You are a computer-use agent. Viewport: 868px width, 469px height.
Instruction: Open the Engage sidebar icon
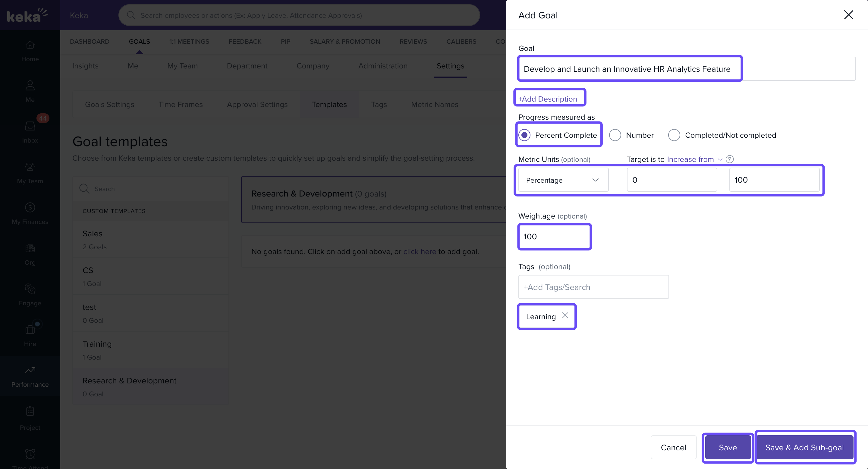(x=30, y=294)
